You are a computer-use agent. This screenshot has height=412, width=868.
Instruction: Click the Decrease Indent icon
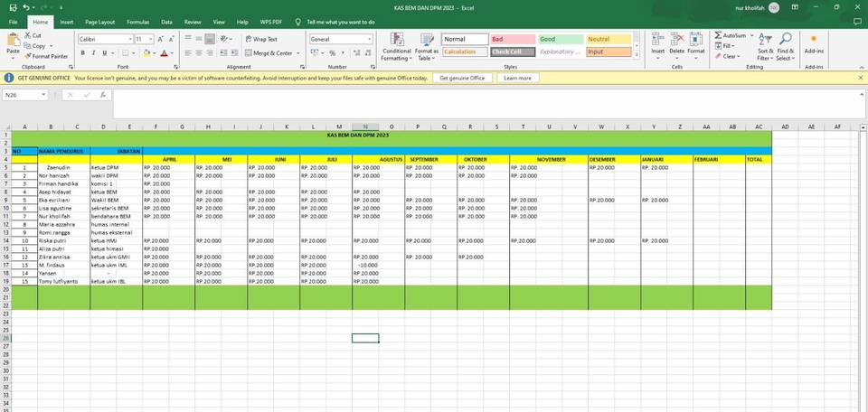[223, 53]
